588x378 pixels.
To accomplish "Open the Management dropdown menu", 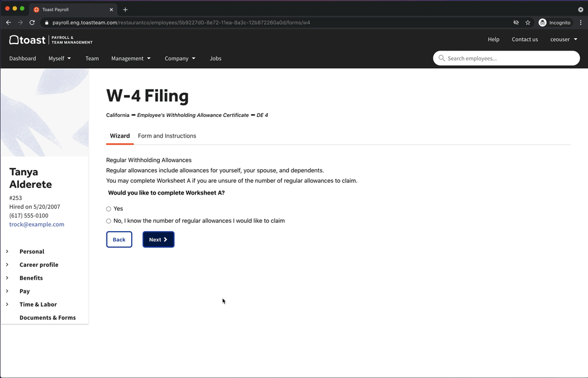I will pos(131,58).
